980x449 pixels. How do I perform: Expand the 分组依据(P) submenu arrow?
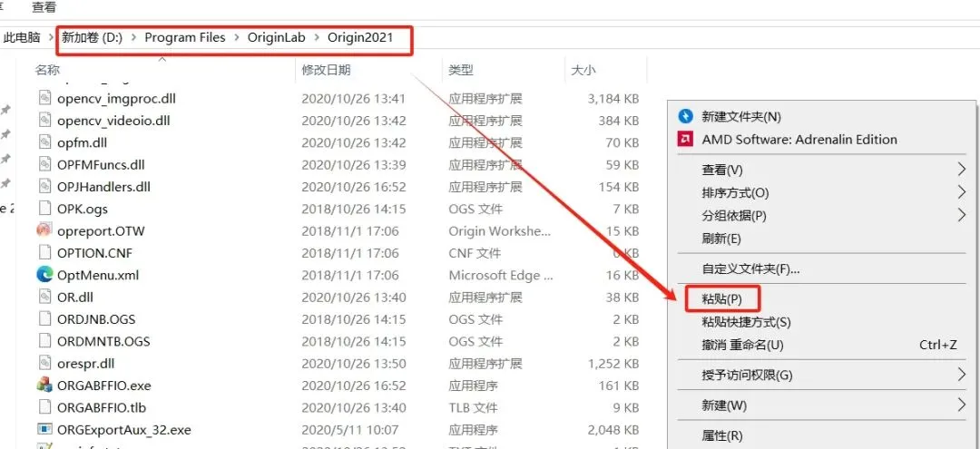click(961, 216)
